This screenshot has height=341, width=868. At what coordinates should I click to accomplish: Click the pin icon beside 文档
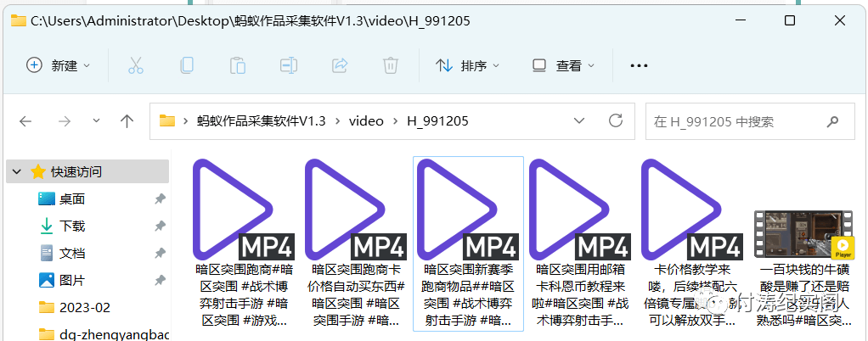pyautogui.click(x=160, y=253)
